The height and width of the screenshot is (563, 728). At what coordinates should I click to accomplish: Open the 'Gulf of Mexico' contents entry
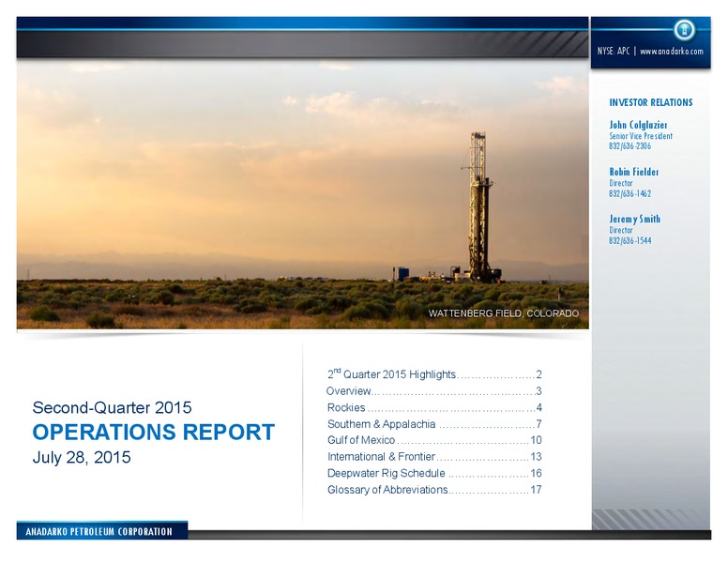coord(434,440)
